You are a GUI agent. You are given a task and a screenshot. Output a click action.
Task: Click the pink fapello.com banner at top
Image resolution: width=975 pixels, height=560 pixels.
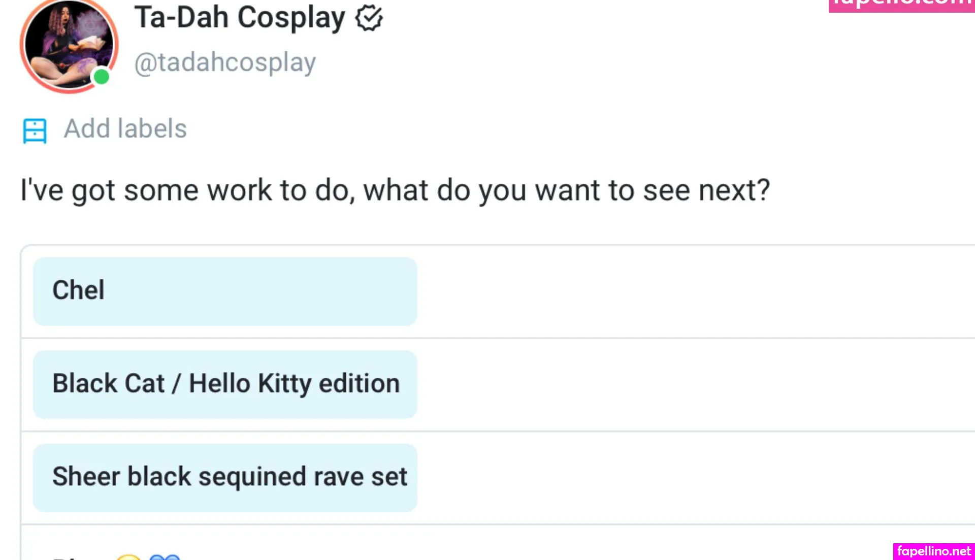pos(901,4)
